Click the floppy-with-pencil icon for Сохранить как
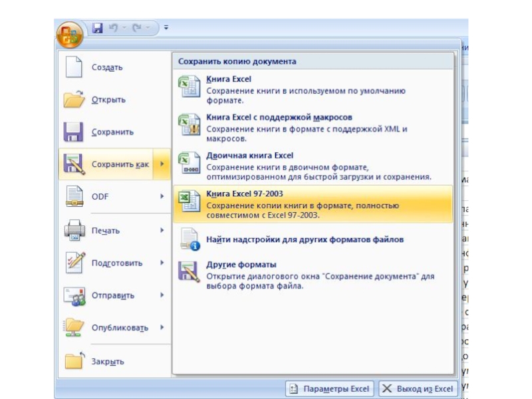 pyautogui.click(x=74, y=164)
